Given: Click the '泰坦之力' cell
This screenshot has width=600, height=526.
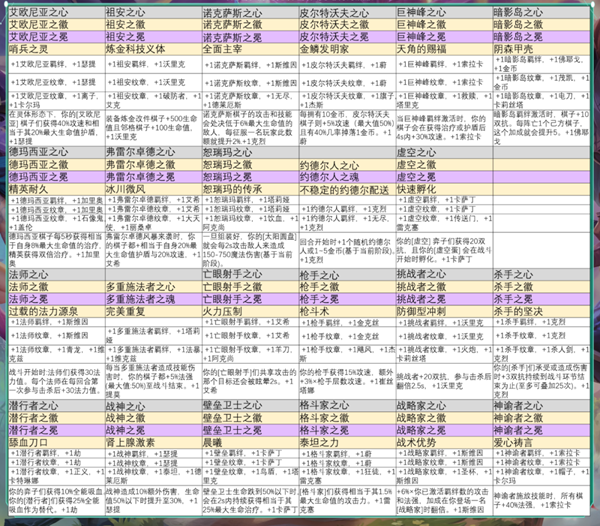Looking at the screenshot, I should point(347,443).
